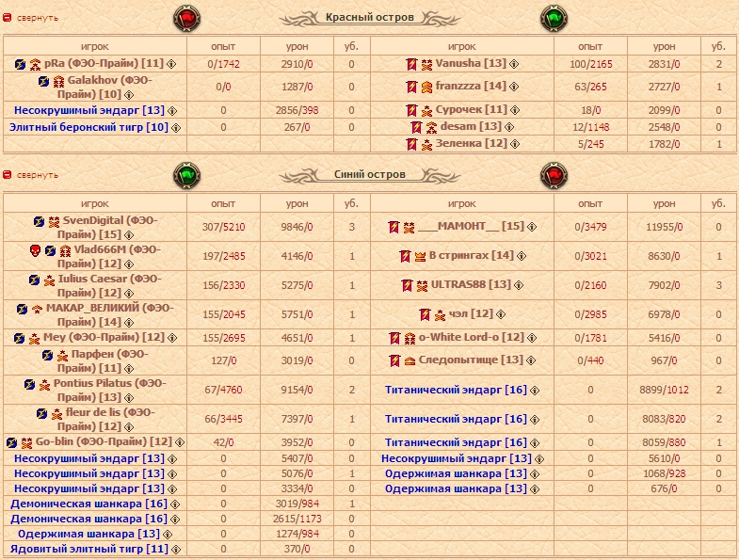Select damage value 5407/0
Screen dimensions: 739x560
pyautogui.click(x=297, y=458)
